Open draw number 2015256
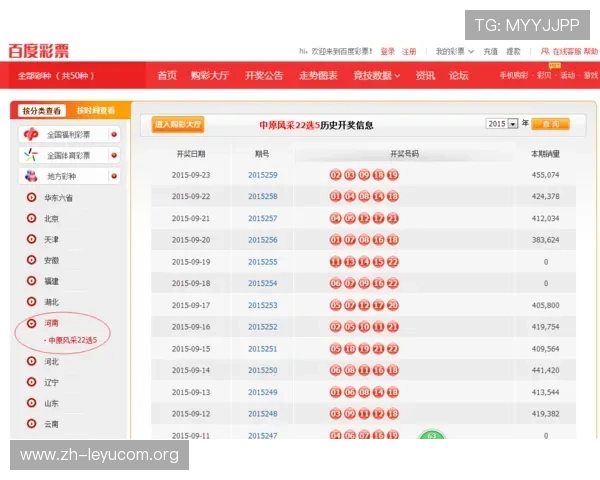The image size is (600, 480). 262,240
